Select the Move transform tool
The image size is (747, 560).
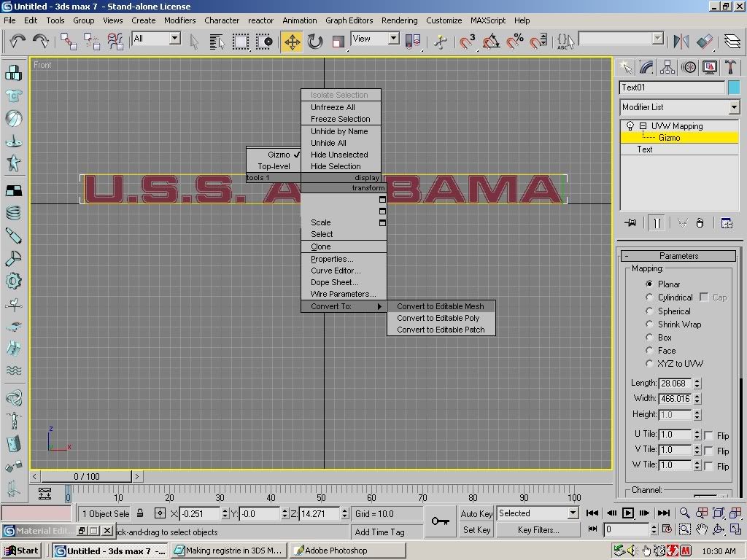tap(292, 42)
